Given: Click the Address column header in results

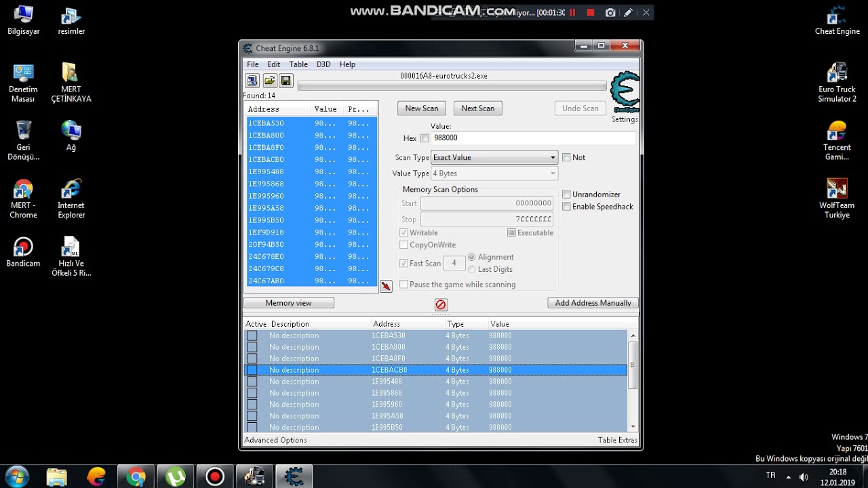Looking at the screenshot, I should [278, 109].
